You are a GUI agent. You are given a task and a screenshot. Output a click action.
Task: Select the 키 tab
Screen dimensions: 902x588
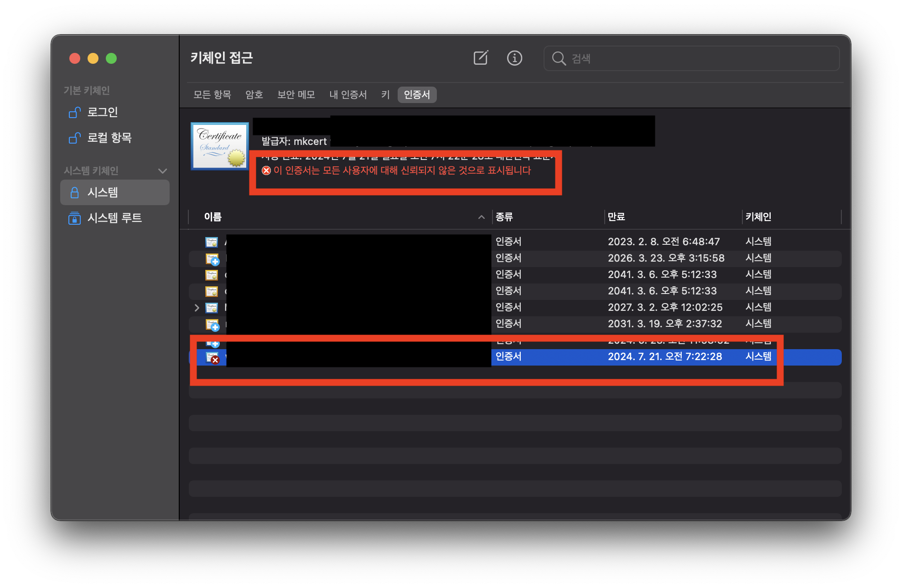385,95
